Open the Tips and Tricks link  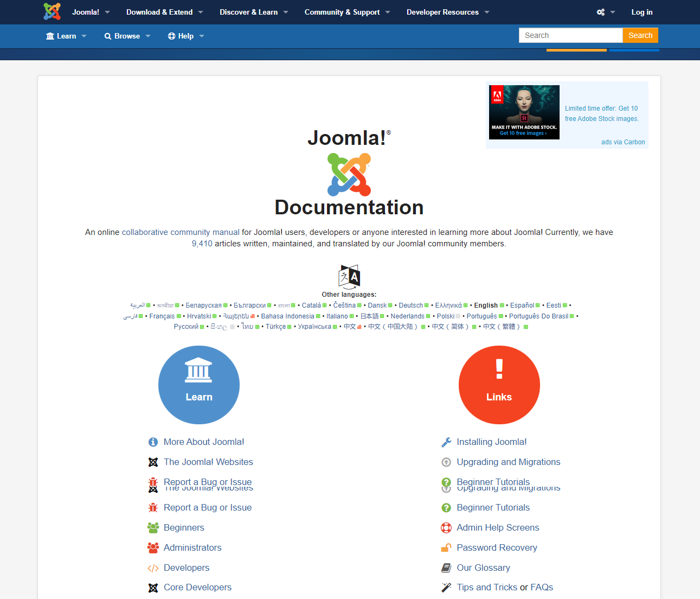click(x=487, y=588)
